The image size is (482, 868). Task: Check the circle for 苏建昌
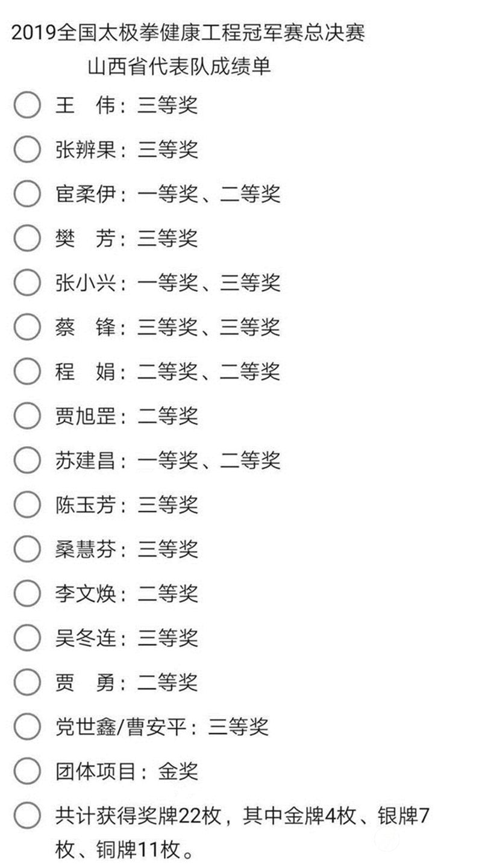tap(27, 461)
